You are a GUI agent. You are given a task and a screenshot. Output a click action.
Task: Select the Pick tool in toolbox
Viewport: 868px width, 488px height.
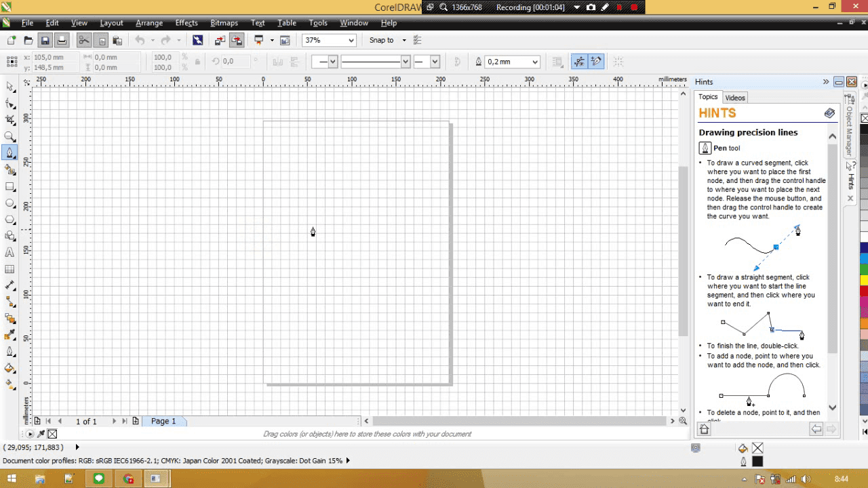[10, 87]
